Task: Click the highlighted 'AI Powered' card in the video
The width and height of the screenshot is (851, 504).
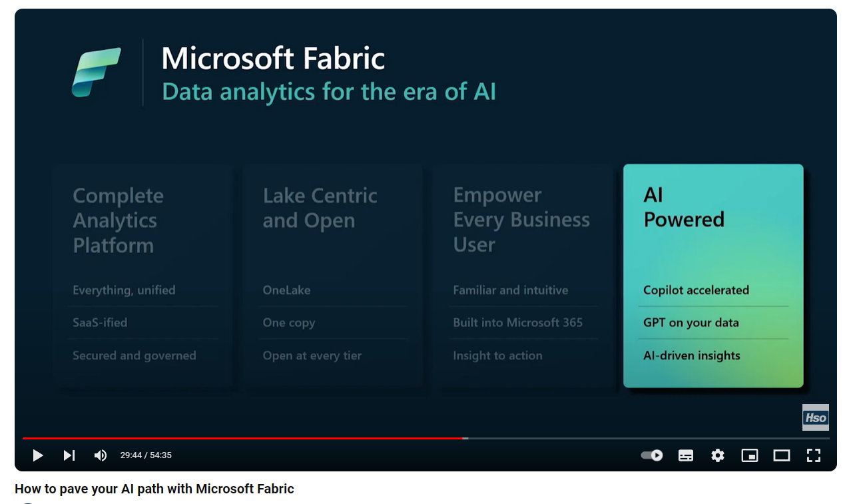Action: click(x=713, y=275)
